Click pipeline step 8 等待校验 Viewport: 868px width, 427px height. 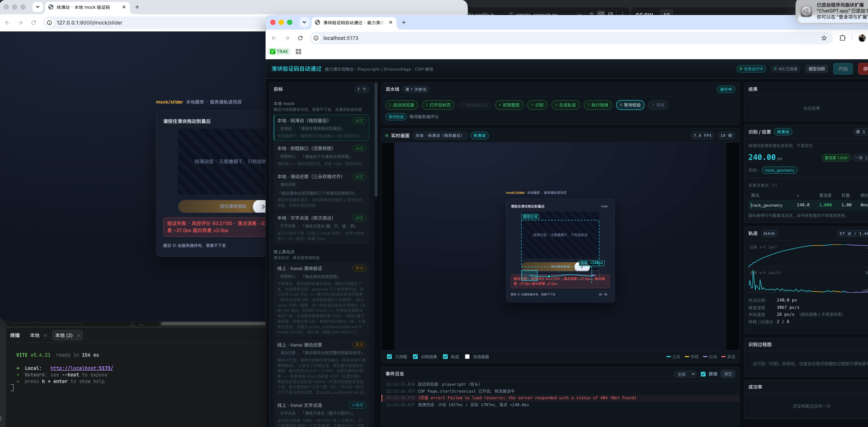pos(630,105)
